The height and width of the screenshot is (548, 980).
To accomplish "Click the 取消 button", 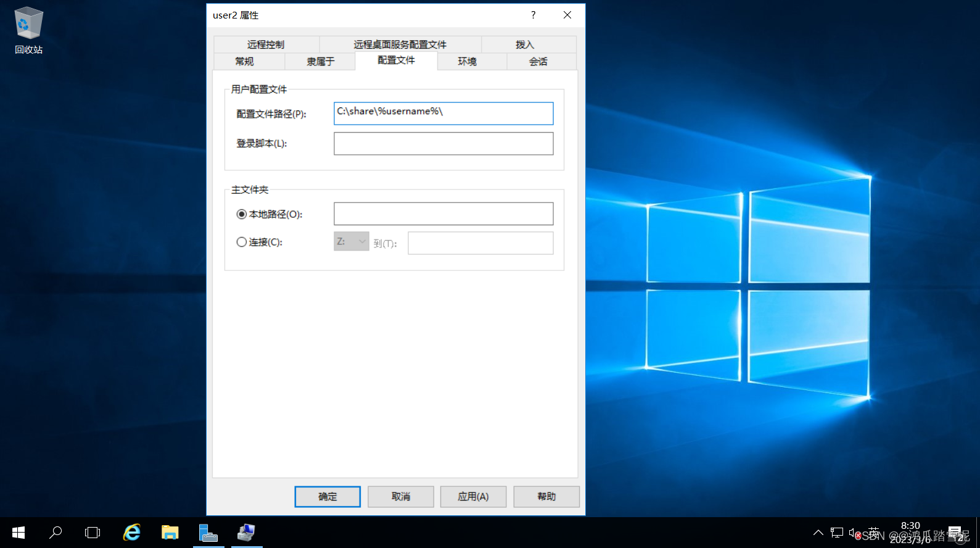I will (401, 497).
